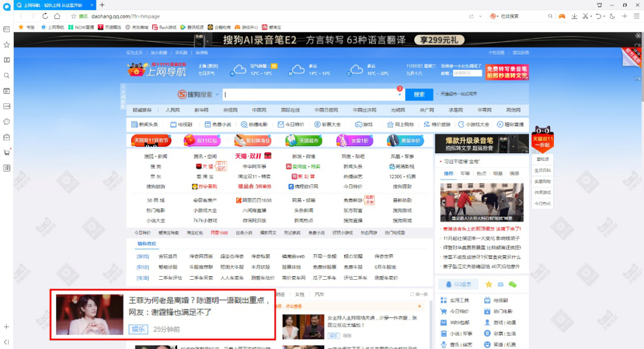Click the 双11红包 promo button
The image size is (644, 349).
(x=202, y=141)
